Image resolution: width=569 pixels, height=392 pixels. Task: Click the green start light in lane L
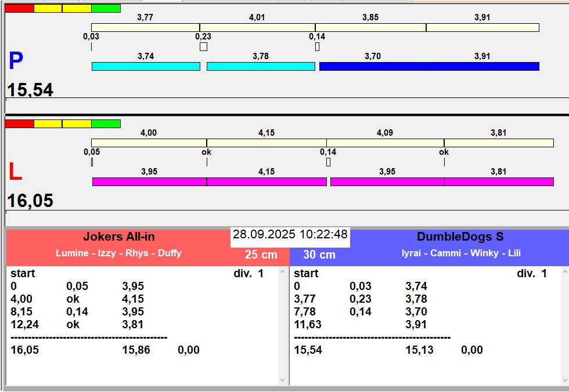106,124
